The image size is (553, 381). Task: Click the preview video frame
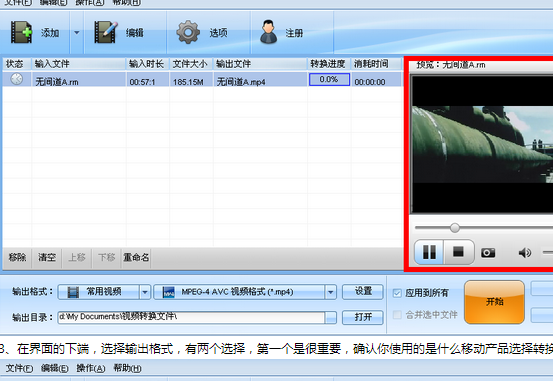(482, 145)
